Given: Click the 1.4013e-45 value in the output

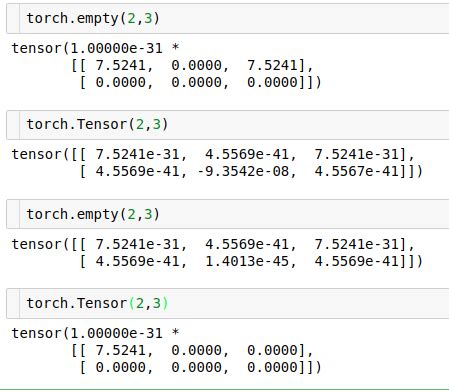Looking at the screenshot, I should click(x=247, y=261).
